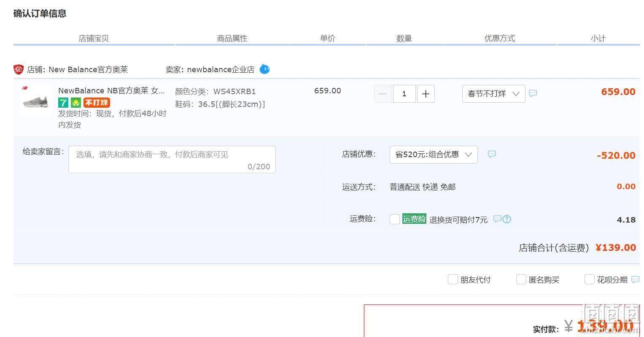Click the 运费险 comment bubble icon
The width and height of the screenshot is (644, 337).
click(x=498, y=219)
